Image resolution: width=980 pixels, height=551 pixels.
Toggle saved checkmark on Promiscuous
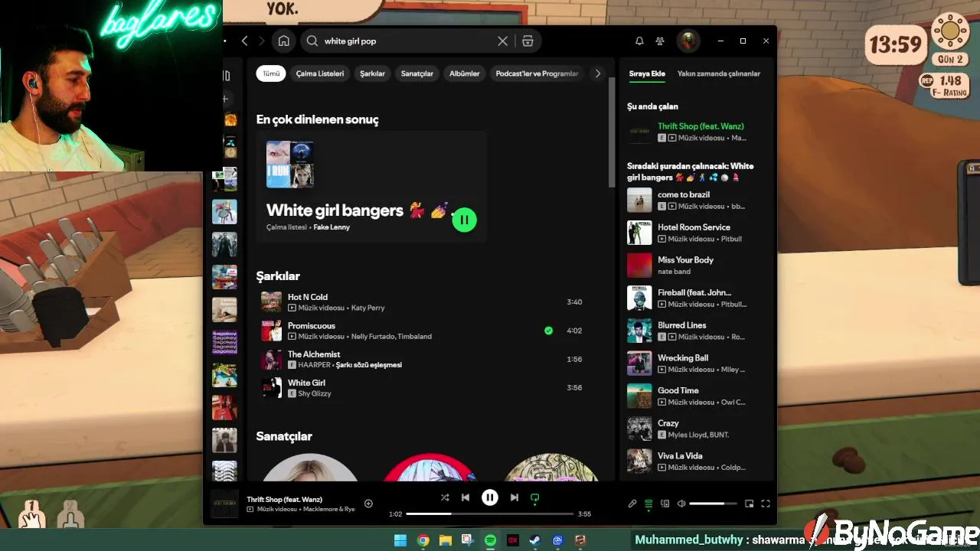(548, 331)
